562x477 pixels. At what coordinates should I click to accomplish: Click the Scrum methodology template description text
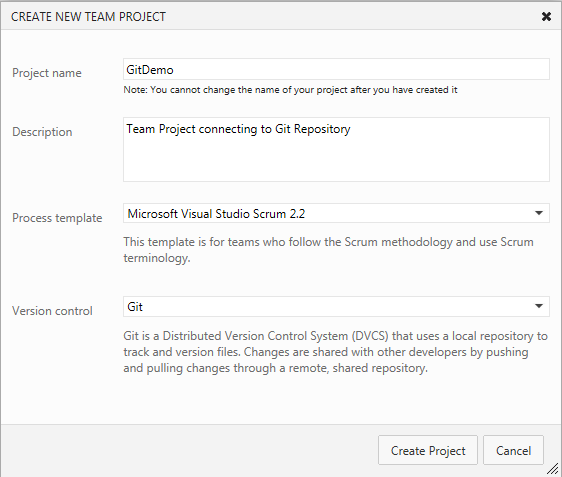click(329, 250)
